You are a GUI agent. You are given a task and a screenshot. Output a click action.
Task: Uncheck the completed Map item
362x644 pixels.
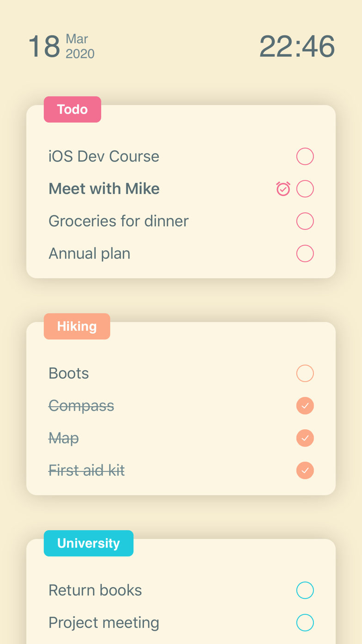[x=305, y=438]
